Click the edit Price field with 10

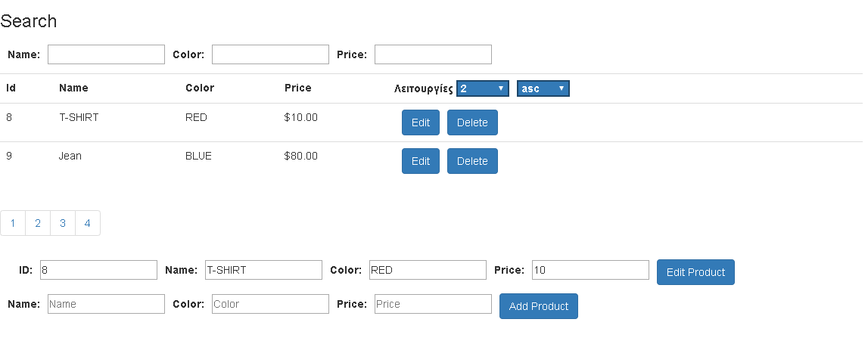pyautogui.click(x=590, y=270)
